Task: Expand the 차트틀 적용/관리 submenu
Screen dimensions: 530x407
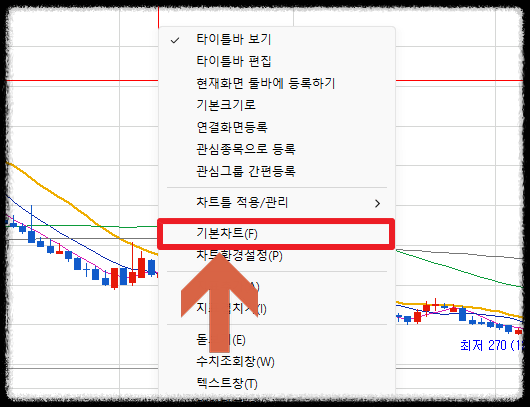Action: (276, 203)
